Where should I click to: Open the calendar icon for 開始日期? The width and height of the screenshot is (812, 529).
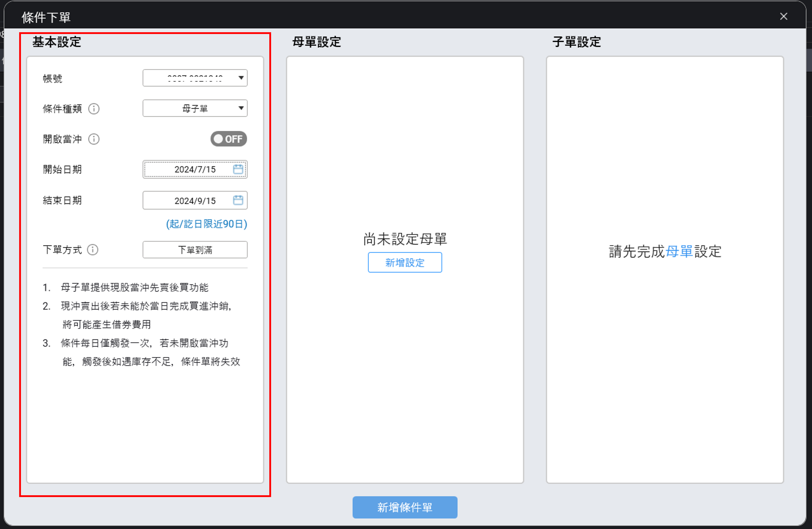tap(238, 169)
